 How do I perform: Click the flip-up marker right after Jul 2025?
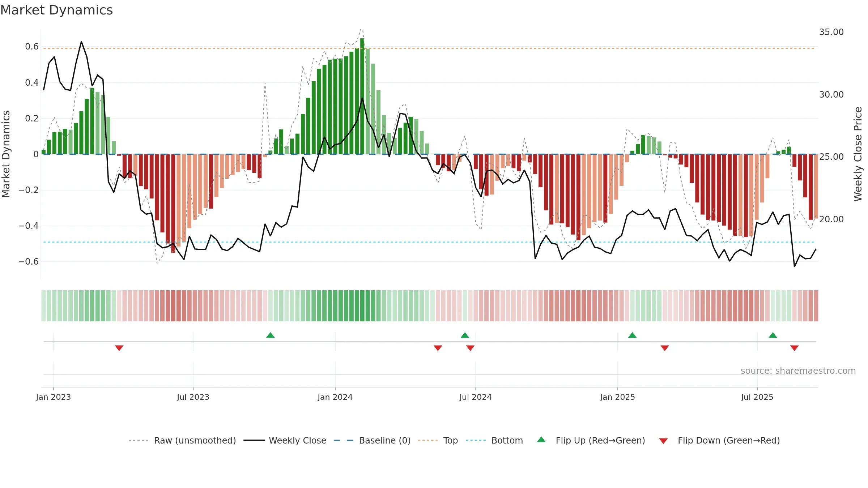pyautogui.click(x=773, y=335)
